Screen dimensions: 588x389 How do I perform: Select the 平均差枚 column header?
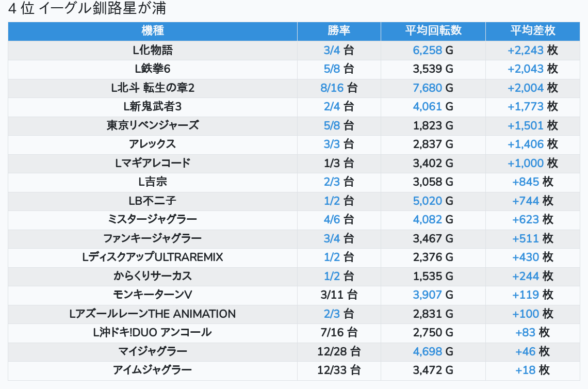[532, 31]
